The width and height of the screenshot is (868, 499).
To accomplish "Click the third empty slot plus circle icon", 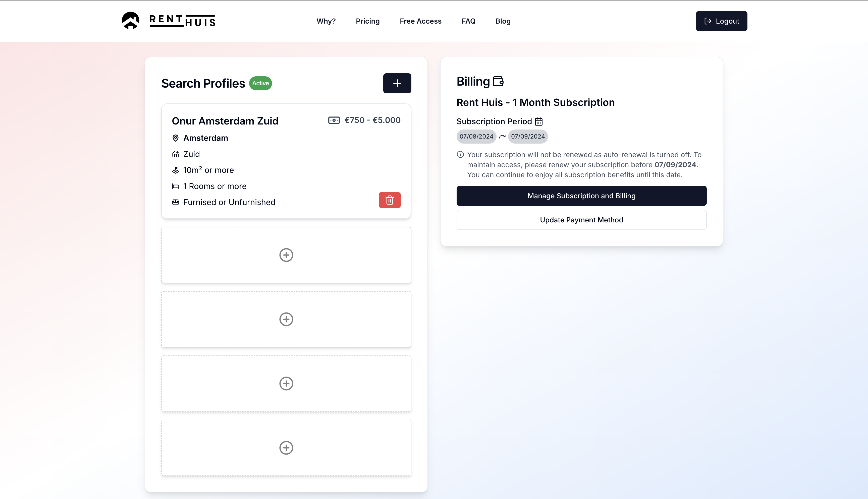I will point(286,384).
